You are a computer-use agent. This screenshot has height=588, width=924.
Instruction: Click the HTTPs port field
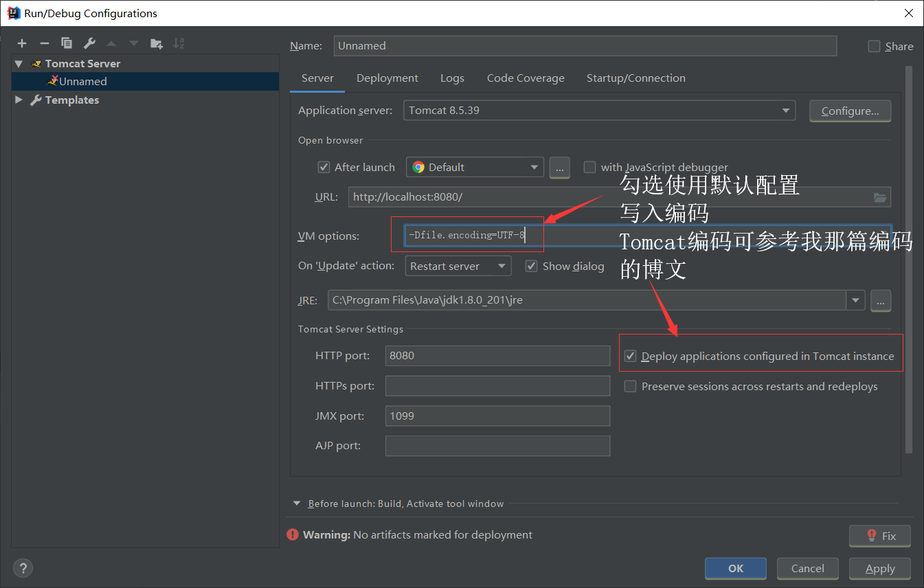click(x=498, y=386)
